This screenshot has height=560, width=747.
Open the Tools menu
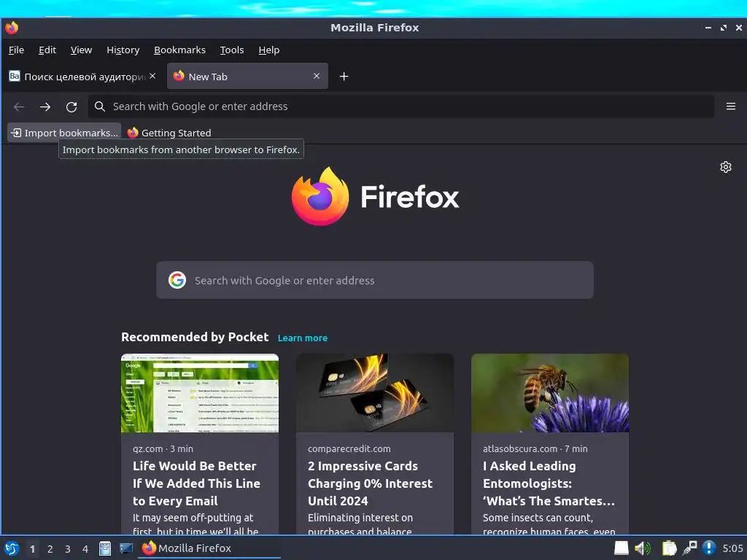click(232, 50)
